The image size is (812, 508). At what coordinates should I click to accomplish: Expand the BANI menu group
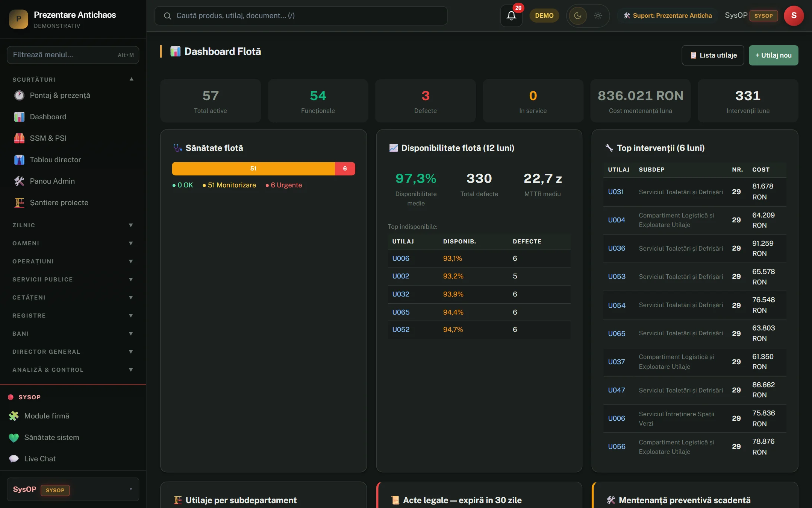[73, 333]
